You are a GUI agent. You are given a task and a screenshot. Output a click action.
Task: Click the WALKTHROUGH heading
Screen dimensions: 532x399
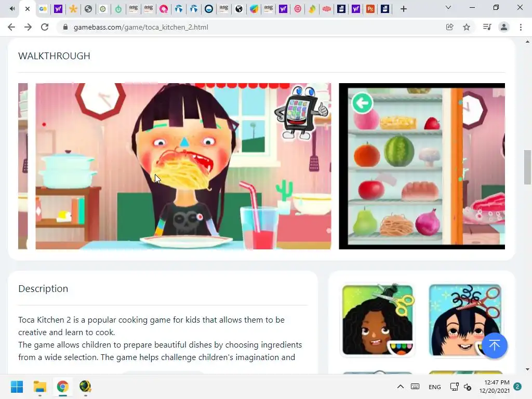[54, 56]
